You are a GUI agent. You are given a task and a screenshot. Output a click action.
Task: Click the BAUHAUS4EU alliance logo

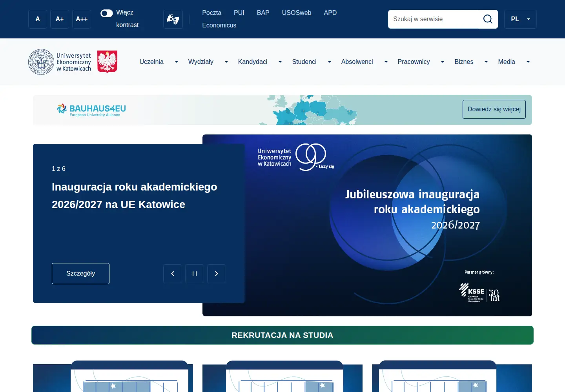(91, 110)
